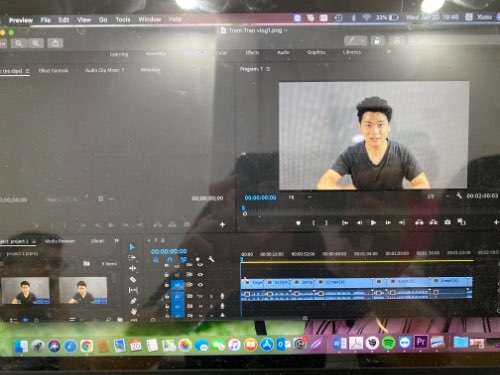Toggle insert sequences as nests icon
500x375 pixels.
[x=156, y=260]
